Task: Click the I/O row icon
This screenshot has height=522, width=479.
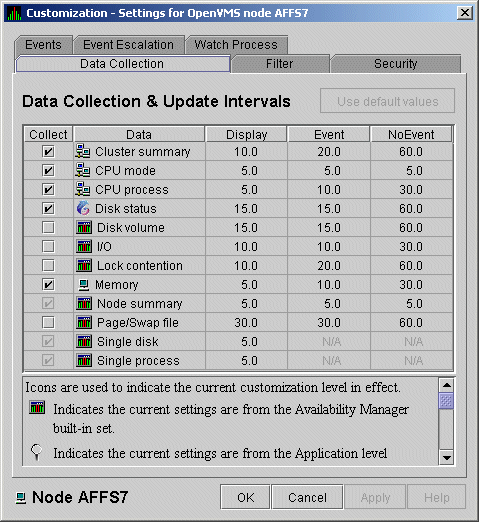Action: (x=84, y=247)
